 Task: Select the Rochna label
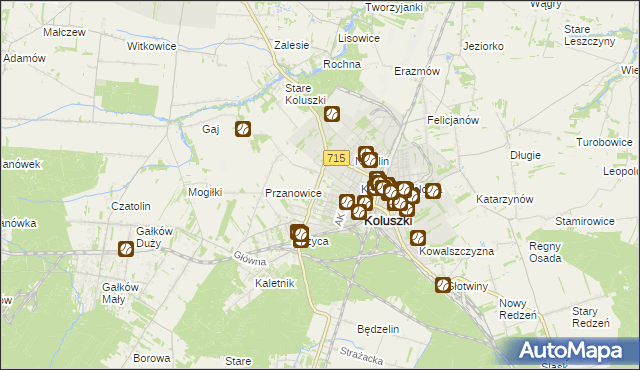[342, 64]
